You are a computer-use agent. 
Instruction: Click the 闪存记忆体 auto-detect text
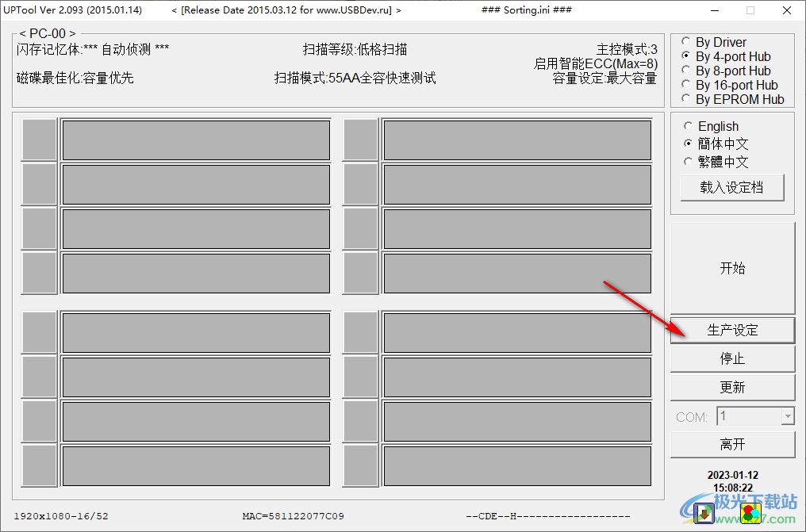[x=93, y=49]
